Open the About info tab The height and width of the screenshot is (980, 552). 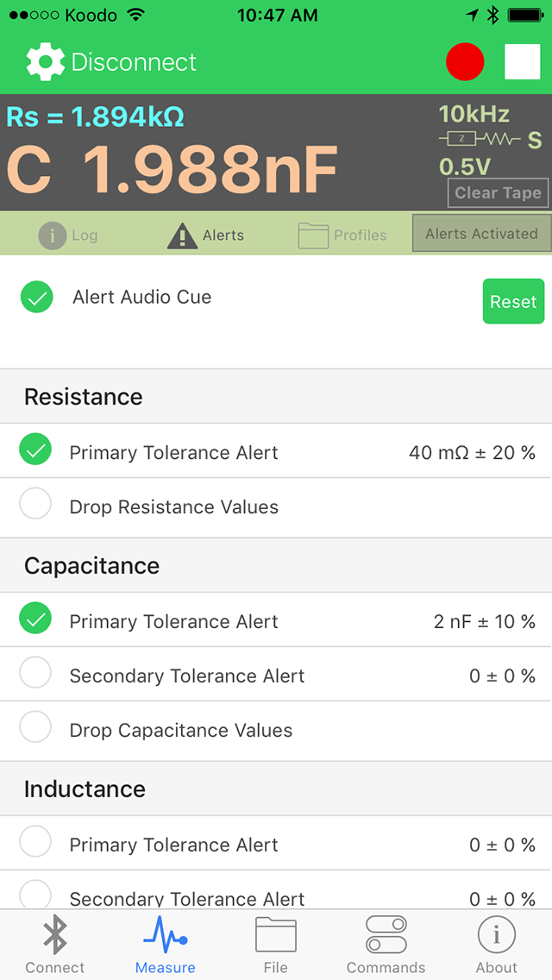pyautogui.click(x=497, y=945)
